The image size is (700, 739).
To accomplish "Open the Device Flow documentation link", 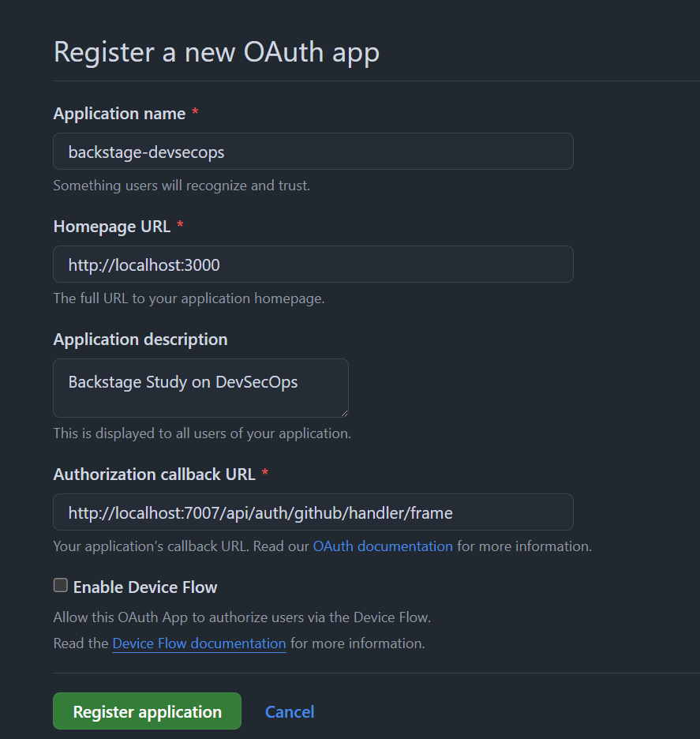I will point(199,643).
